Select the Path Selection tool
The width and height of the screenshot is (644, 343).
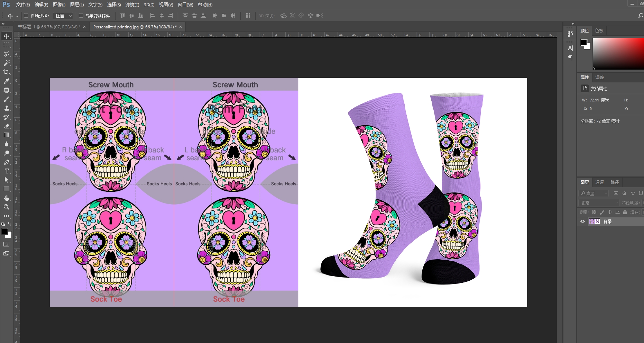[7, 180]
